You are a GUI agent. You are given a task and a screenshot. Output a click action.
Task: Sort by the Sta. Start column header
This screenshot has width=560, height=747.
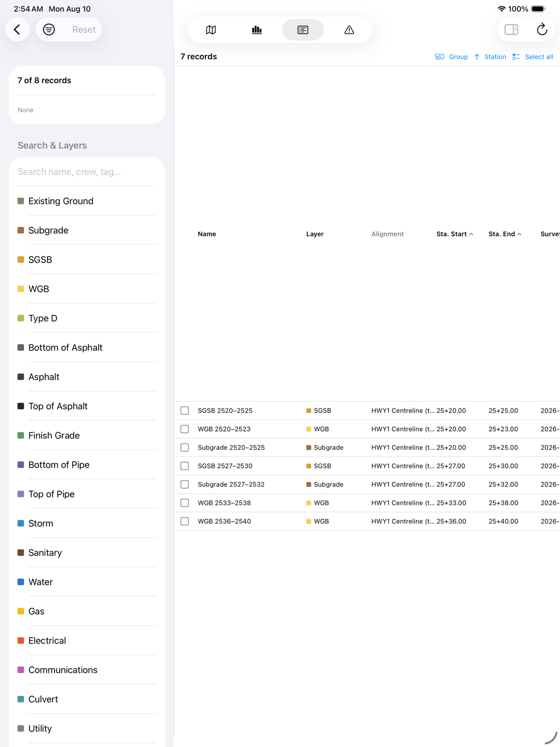(x=455, y=234)
